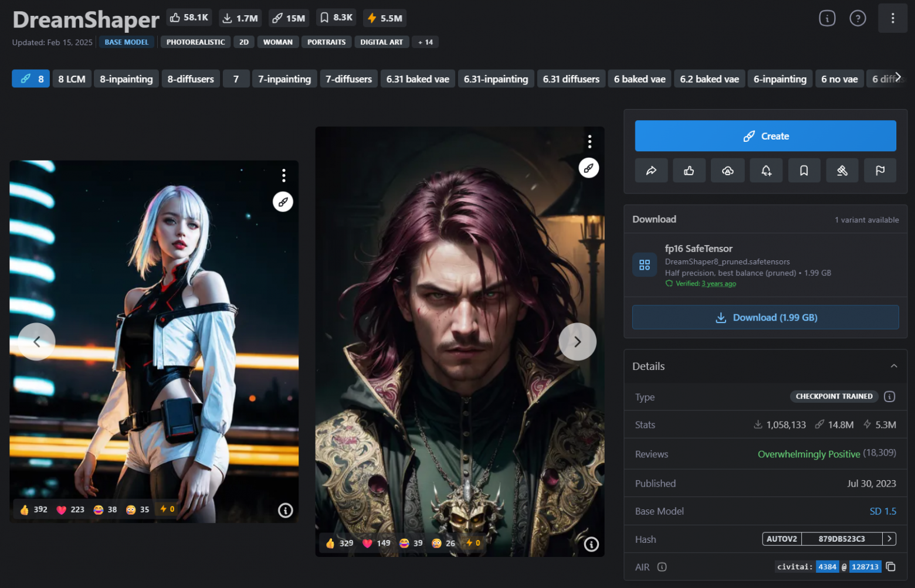Screen dimensions: 915x588
Task: Open the white-haired girl image
Action: (x=154, y=342)
